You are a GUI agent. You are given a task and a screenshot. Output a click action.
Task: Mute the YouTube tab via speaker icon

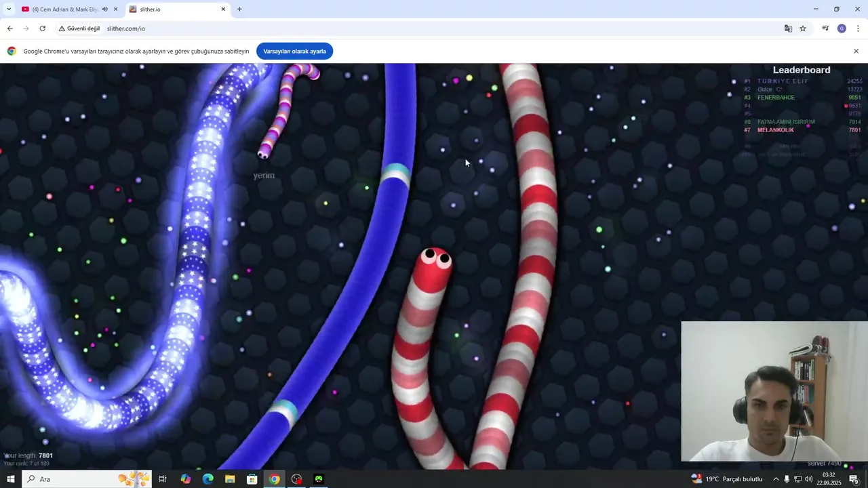pos(104,9)
